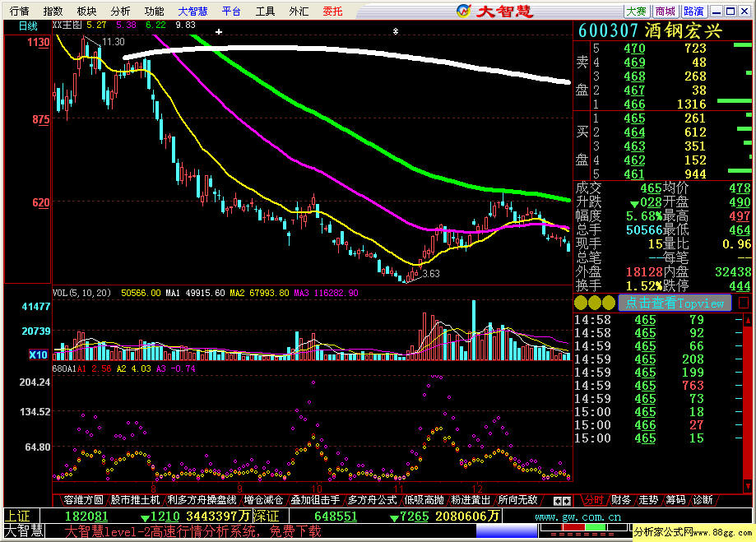The height and width of the screenshot is (542, 756).
Task: Click stock title 600307 酒钢宏兴
Action: (x=650, y=31)
